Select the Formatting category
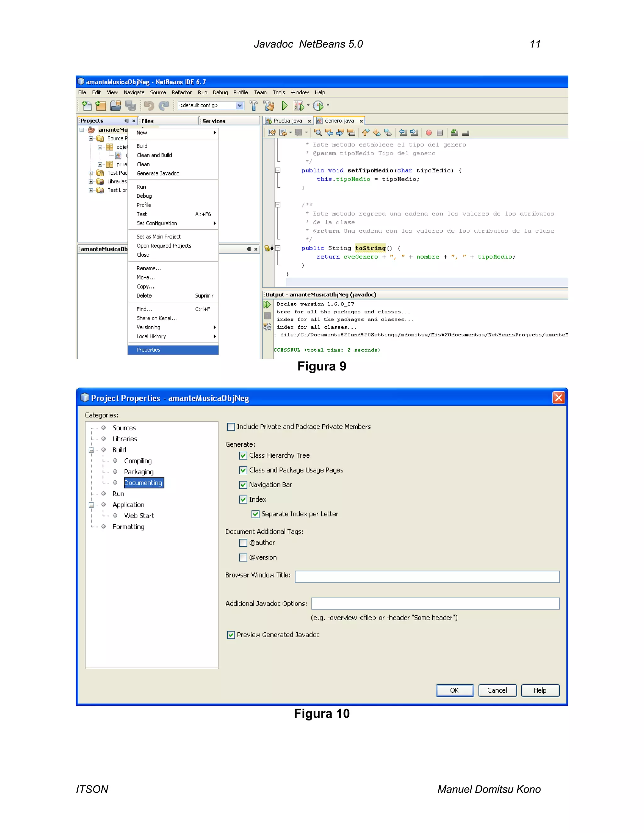The width and height of the screenshot is (644, 833). pyautogui.click(x=129, y=527)
